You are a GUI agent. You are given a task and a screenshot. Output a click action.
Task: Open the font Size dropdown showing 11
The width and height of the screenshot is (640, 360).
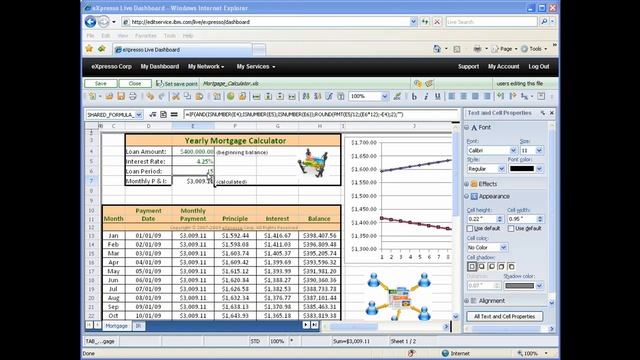click(539, 151)
